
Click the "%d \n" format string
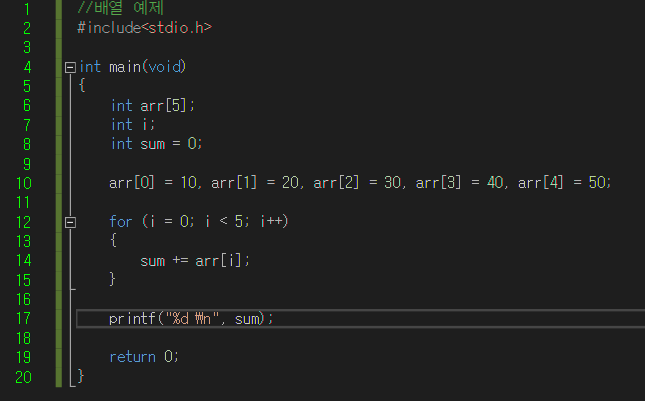pyautogui.click(x=193, y=318)
